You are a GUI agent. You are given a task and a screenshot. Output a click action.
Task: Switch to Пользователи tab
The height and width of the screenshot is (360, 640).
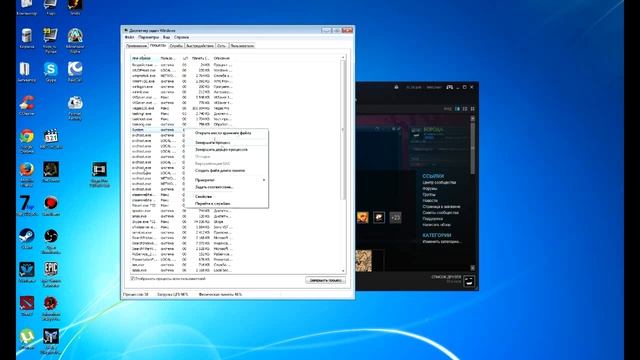coord(242,46)
